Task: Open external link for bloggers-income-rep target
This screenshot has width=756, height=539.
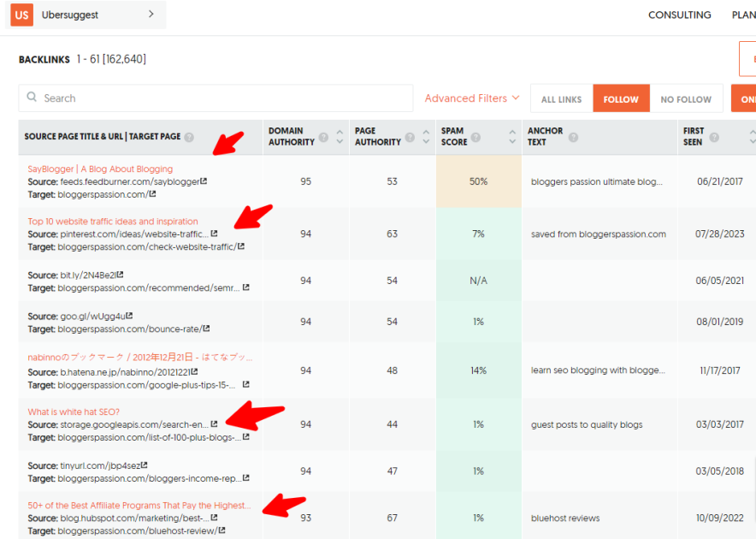Action: 246,477
